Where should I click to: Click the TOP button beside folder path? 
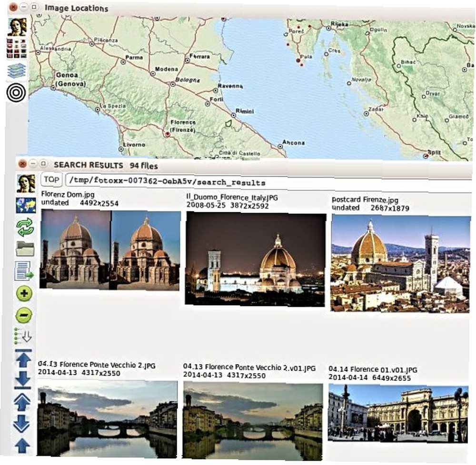[x=51, y=180]
